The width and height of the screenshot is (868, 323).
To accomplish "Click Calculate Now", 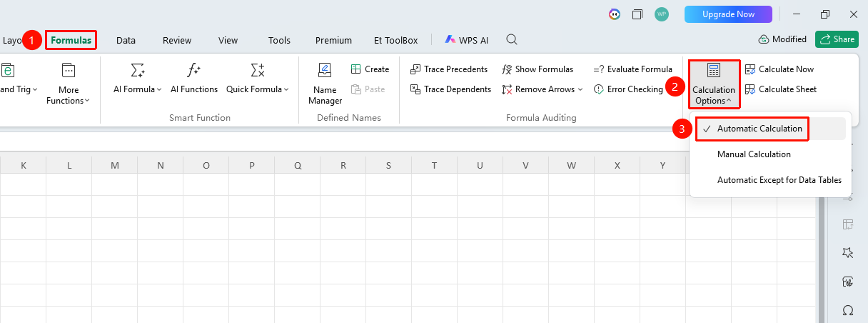I will [x=779, y=69].
